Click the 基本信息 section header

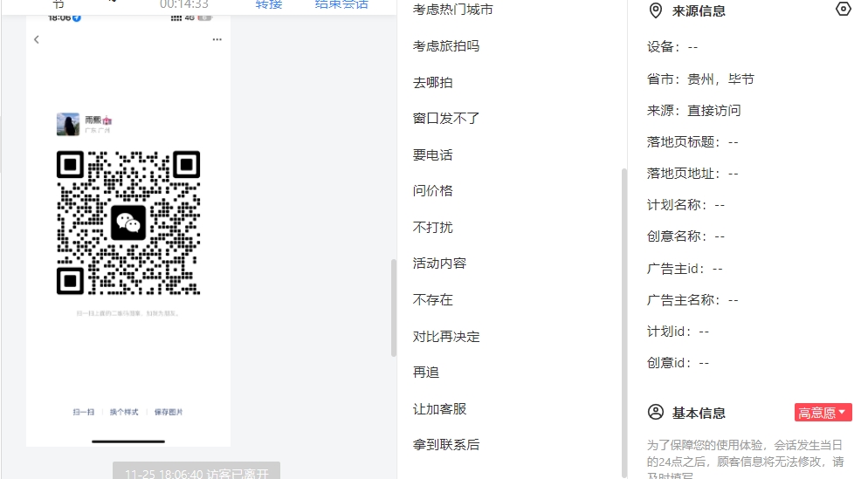(699, 413)
